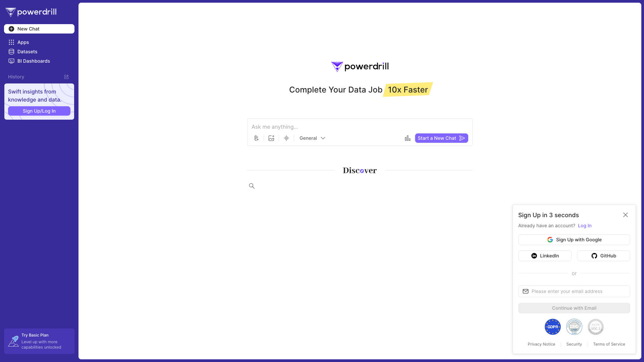Image resolution: width=644 pixels, height=362 pixels.
Task: Click the GitHub sign-up option
Action: 603,255
